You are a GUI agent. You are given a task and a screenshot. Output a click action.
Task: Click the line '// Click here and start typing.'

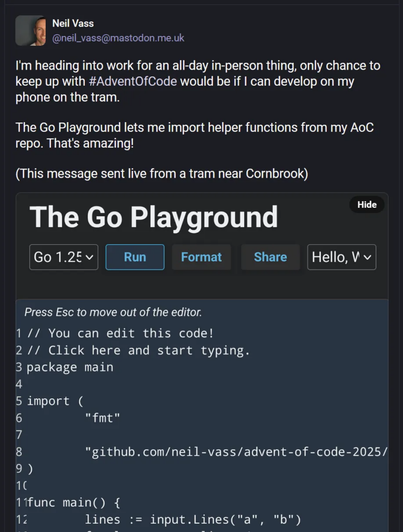click(139, 350)
